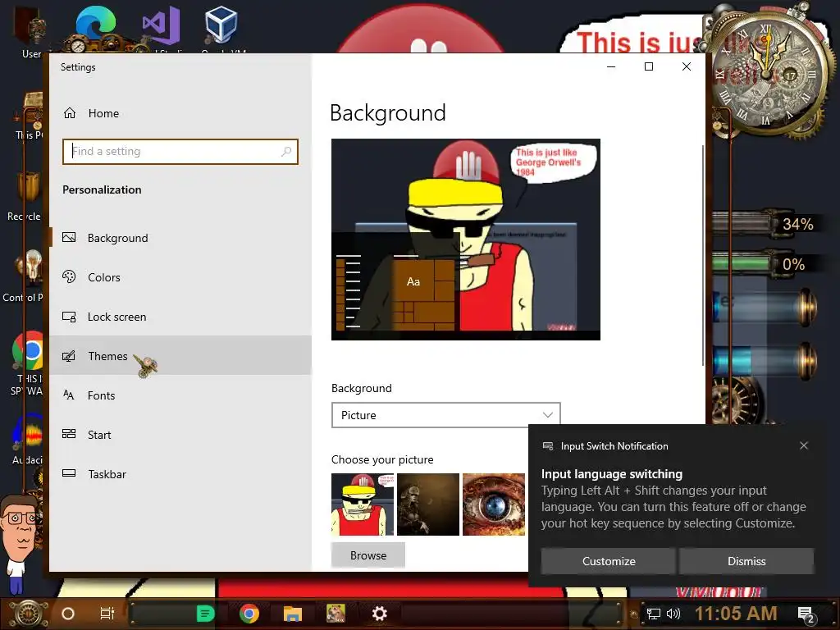Screen dimensions: 840x630
Task: Click the Cortana circle on the taskbar
Action: tap(68, 614)
